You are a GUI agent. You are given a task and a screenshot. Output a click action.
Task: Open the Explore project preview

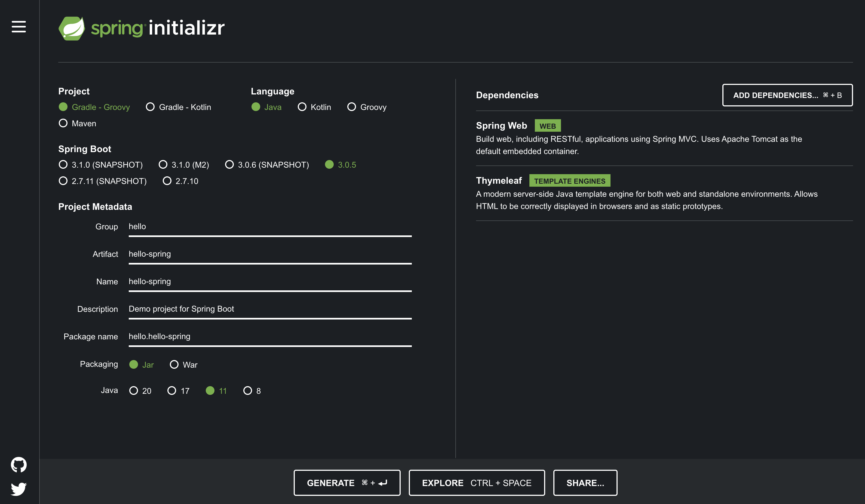coord(476,483)
